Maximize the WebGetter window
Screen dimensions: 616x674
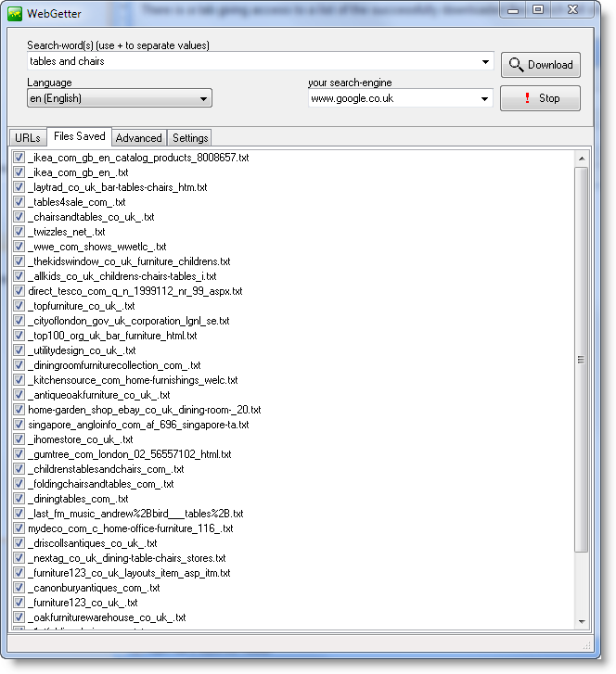click(x=538, y=9)
